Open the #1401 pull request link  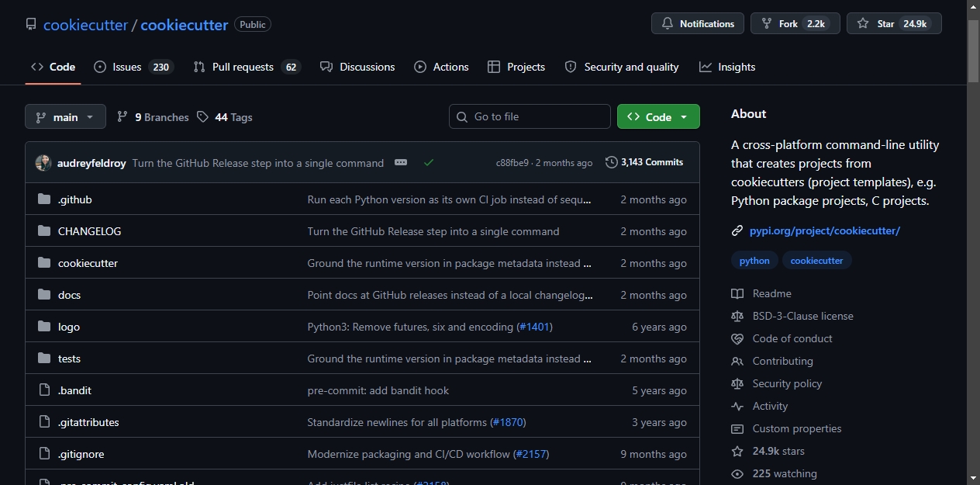tap(535, 327)
